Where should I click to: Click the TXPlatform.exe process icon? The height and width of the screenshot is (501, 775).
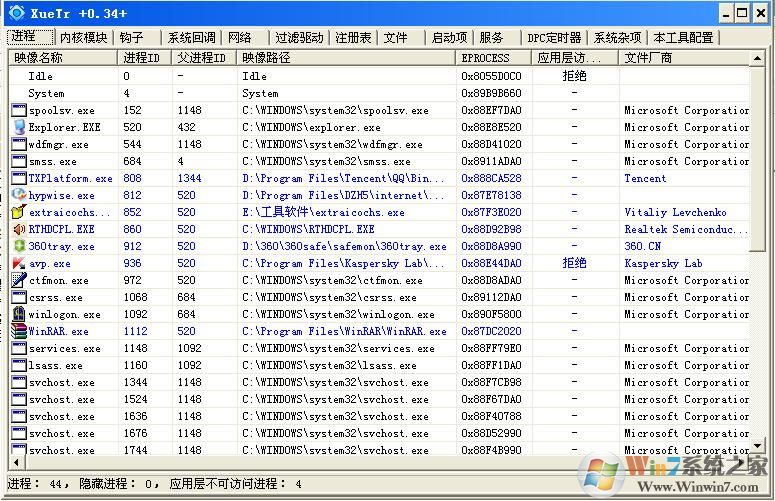click(x=19, y=178)
